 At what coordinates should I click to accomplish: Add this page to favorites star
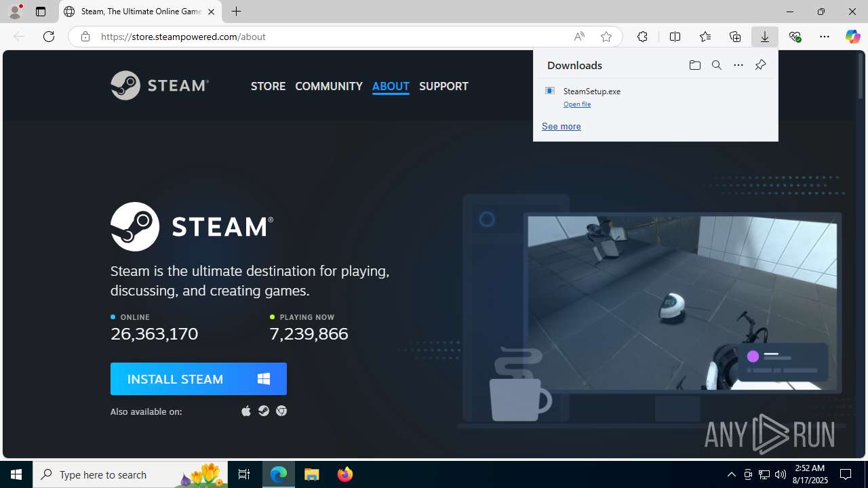(606, 37)
